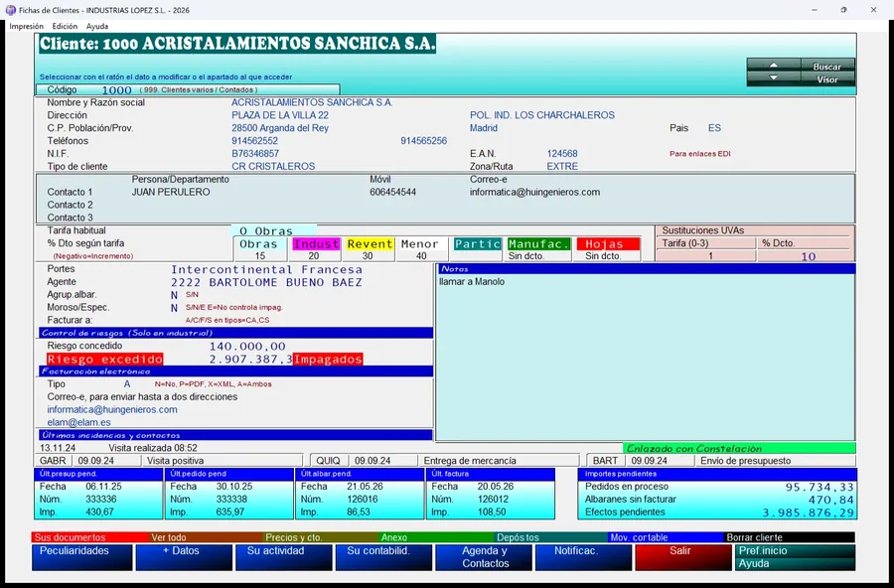This screenshot has height=588, width=894.
Task: Click CR CRISTALEROS client type
Action: pyautogui.click(x=273, y=167)
